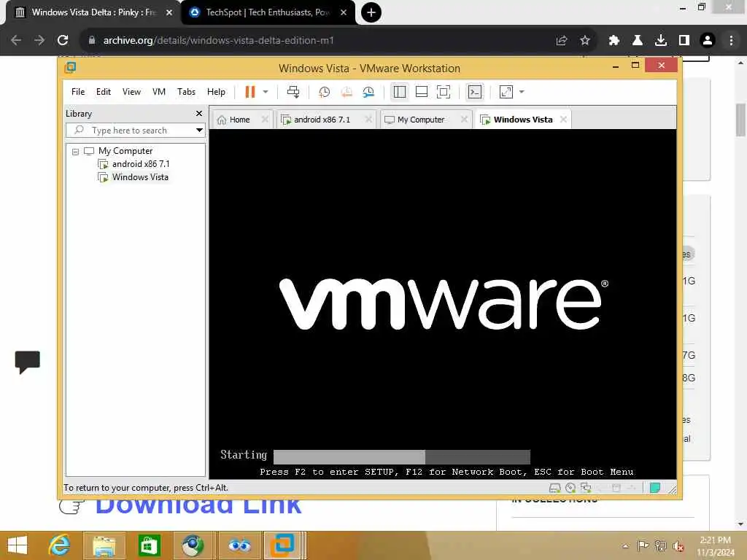747x560 pixels.
Task: Toggle the thumbnail bar view icon
Action: (x=422, y=92)
